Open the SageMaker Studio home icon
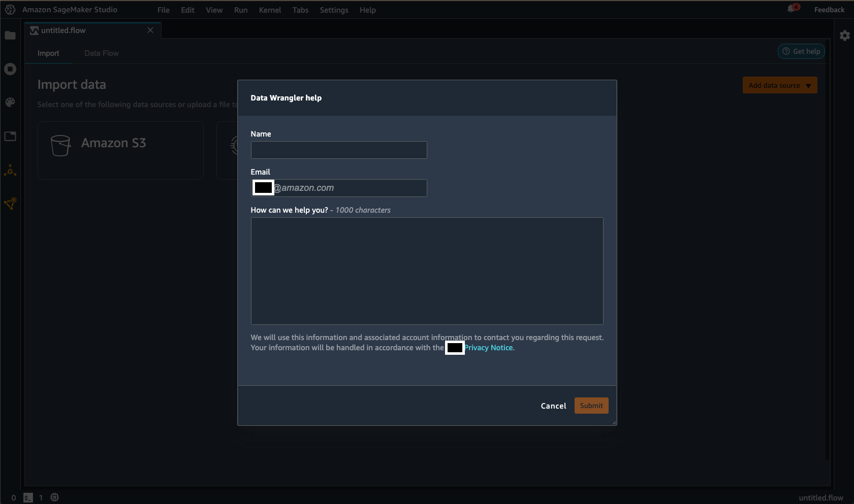This screenshot has width=854, height=504. click(10, 9)
